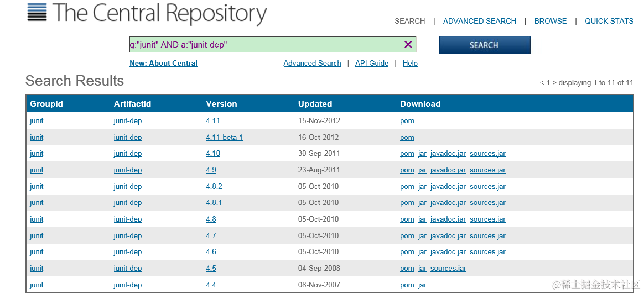Open junit GroupId link in 4.11 row

(x=37, y=121)
